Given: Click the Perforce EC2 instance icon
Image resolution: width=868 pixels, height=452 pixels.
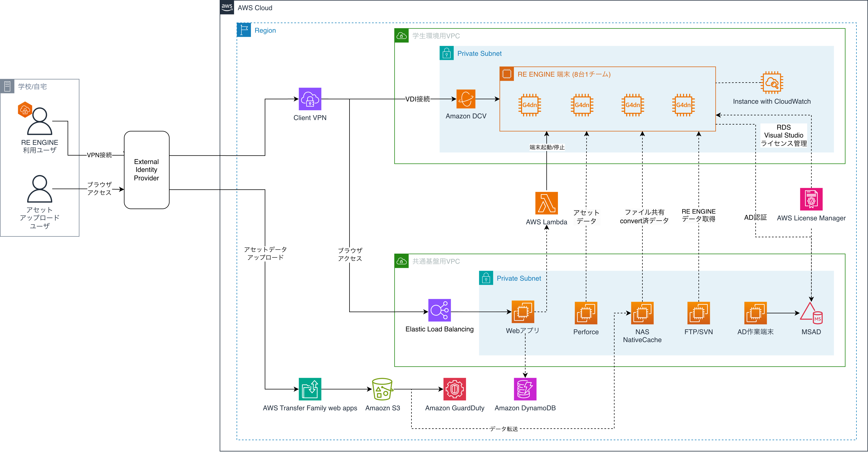Looking at the screenshot, I should (x=586, y=313).
